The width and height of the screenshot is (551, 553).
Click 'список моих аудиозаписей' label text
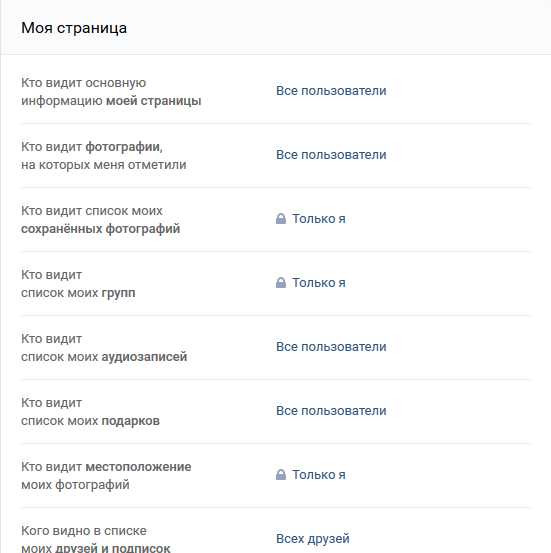104,357
